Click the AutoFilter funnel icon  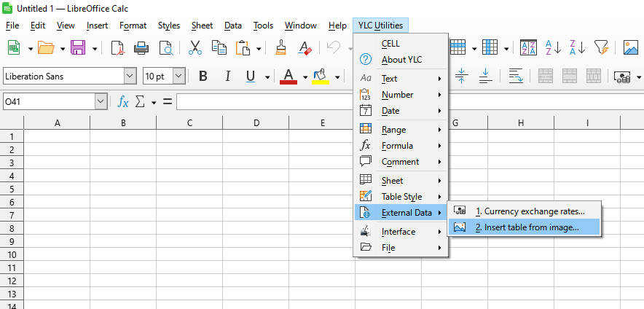600,48
